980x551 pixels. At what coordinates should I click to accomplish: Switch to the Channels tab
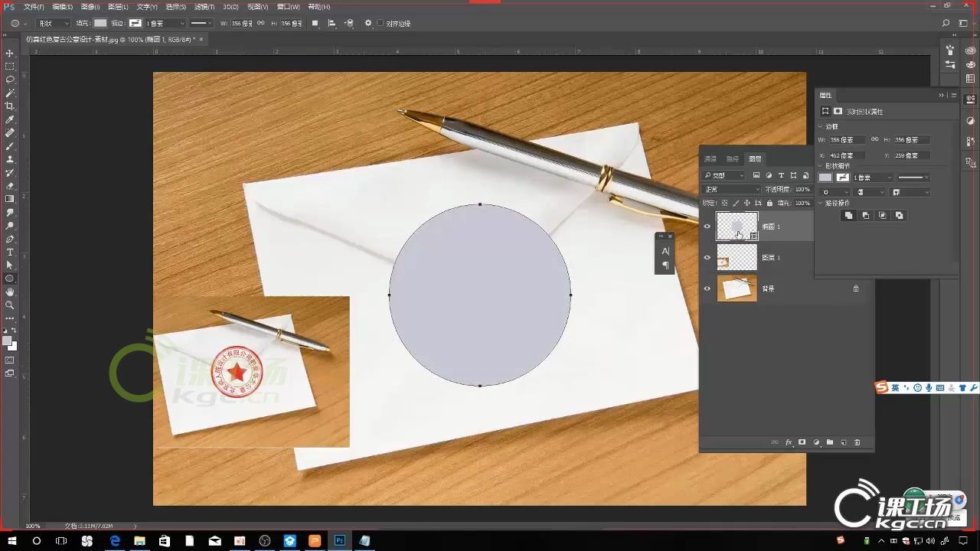point(710,158)
